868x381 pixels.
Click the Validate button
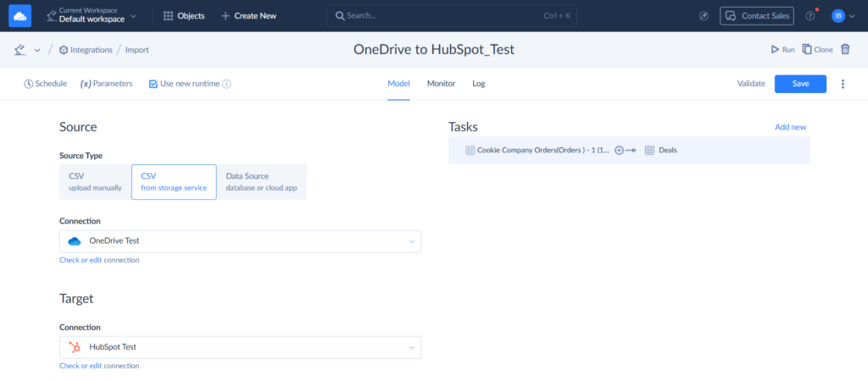(x=751, y=84)
